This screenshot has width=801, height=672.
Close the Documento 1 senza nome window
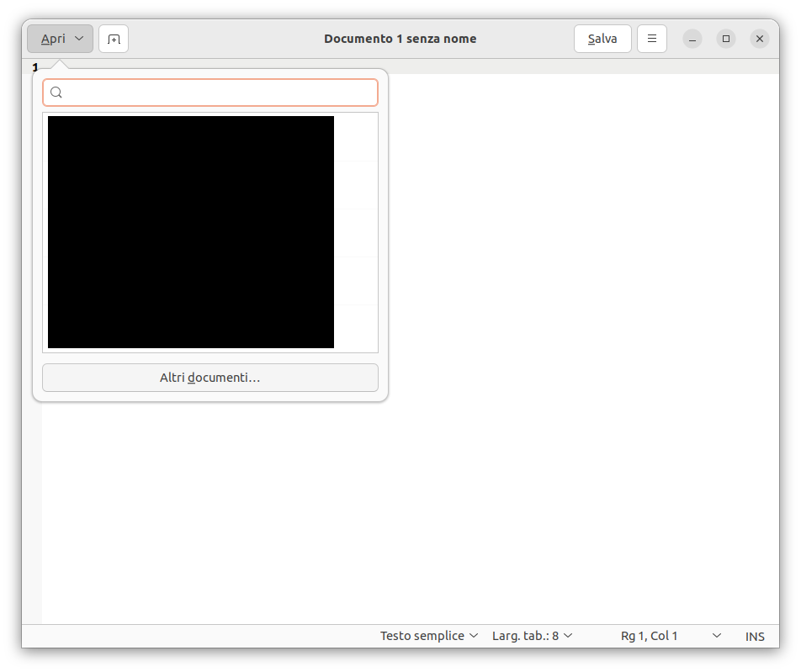pyautogui.click(x=760, y=39)
